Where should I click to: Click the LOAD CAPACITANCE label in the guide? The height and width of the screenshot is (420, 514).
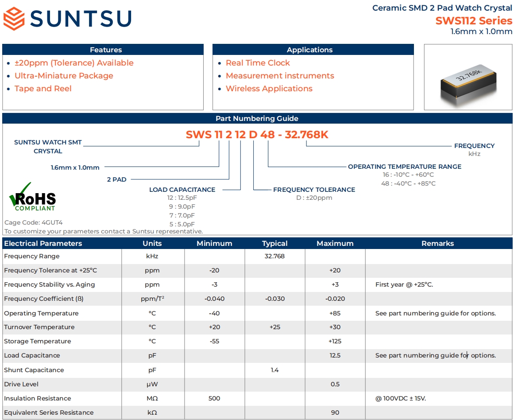(x=182, y=190)
